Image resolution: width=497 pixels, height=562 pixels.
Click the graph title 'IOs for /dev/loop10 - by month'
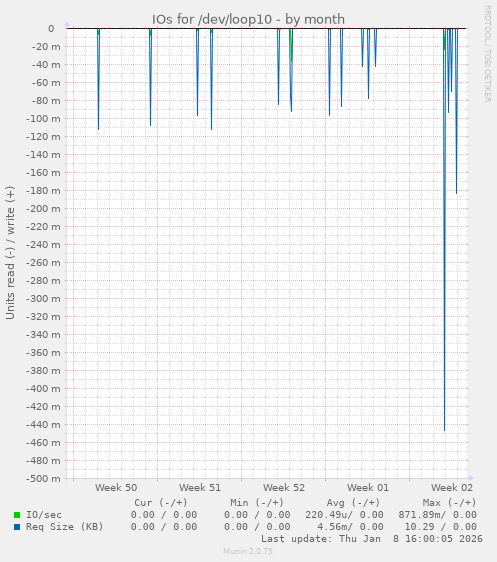pos(248,19)
